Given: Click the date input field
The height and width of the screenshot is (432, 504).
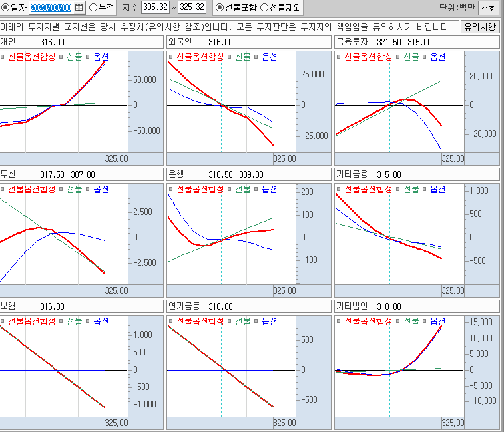Looking at the screenshot, I should coord(50,7).
